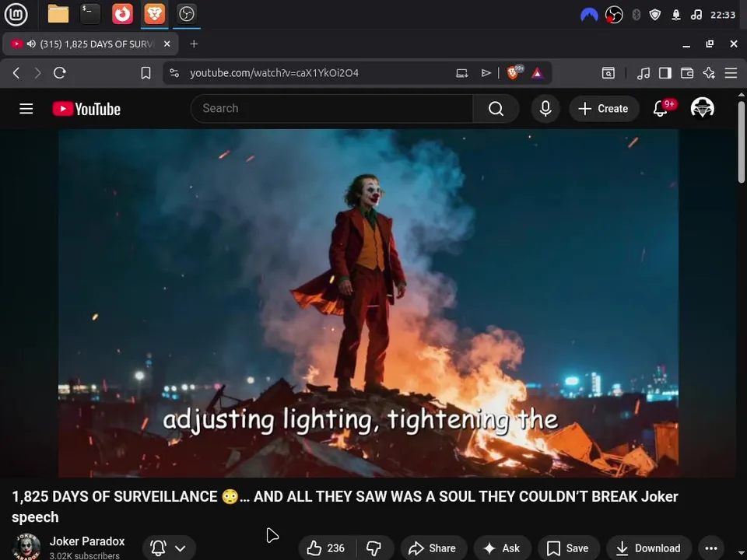Click the video title text

click(x=345, y=506)
